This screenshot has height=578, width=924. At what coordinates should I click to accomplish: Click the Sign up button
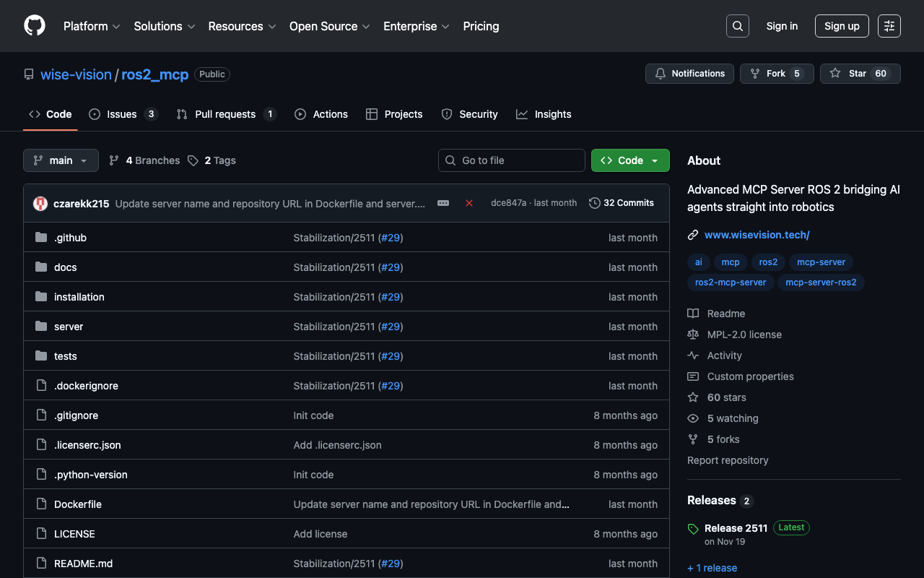pos(842,26)
